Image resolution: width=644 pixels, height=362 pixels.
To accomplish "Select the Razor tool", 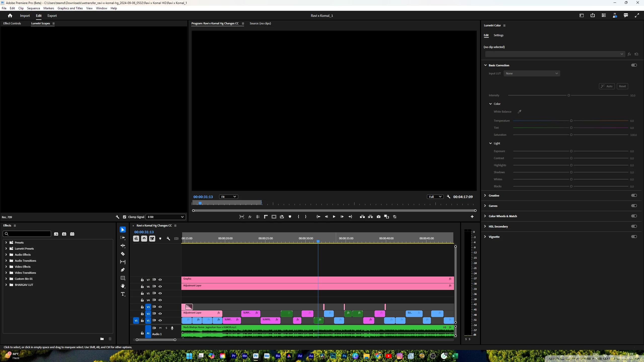I will click(123, 254).
